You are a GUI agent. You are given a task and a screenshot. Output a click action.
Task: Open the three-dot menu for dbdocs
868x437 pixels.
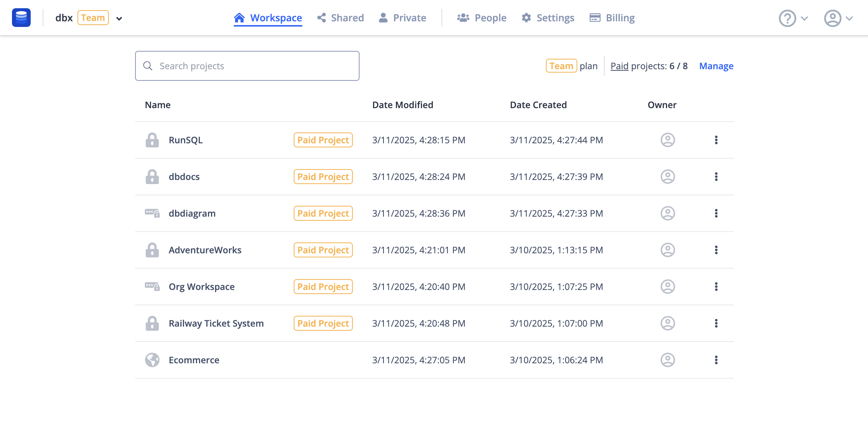coord(716,177)
